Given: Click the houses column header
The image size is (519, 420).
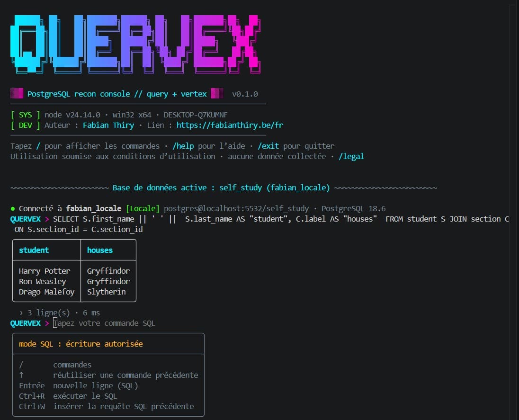Looking at the screenshot, I should pos(99,250).
